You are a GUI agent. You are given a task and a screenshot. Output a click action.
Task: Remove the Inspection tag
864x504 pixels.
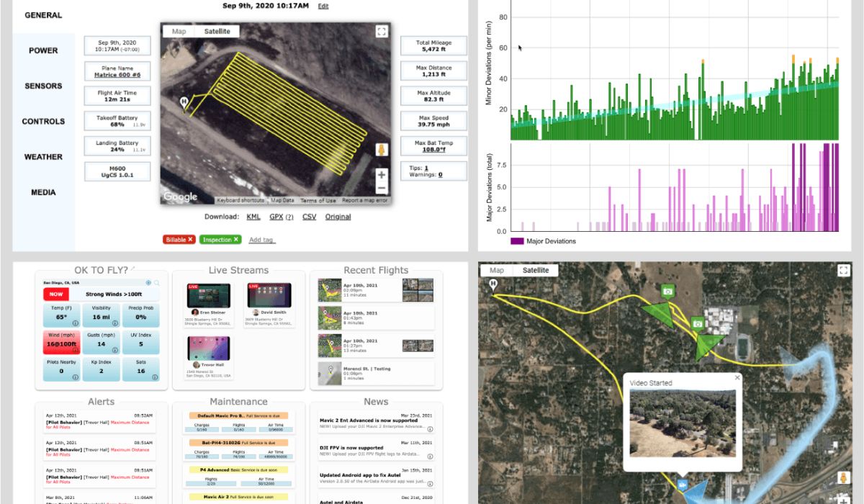click(x=235, y=239)
